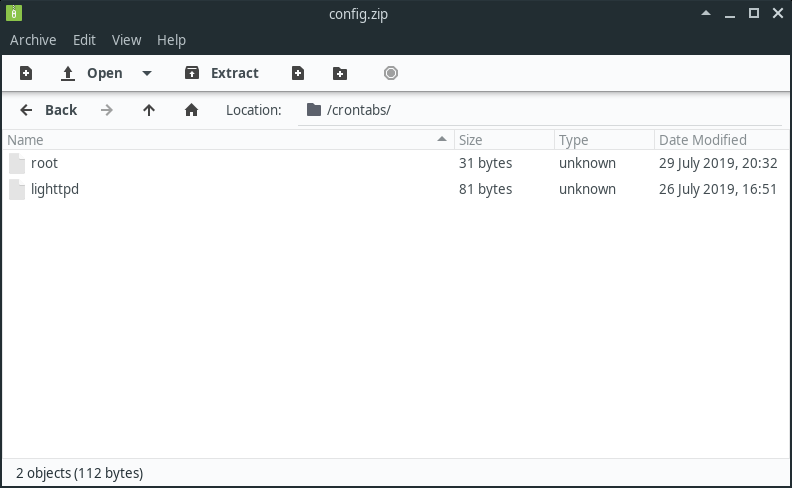The height and width of the screenshot is (488, 792).
Task: Click the Open archive button
Action: click(x=91, y=73)
